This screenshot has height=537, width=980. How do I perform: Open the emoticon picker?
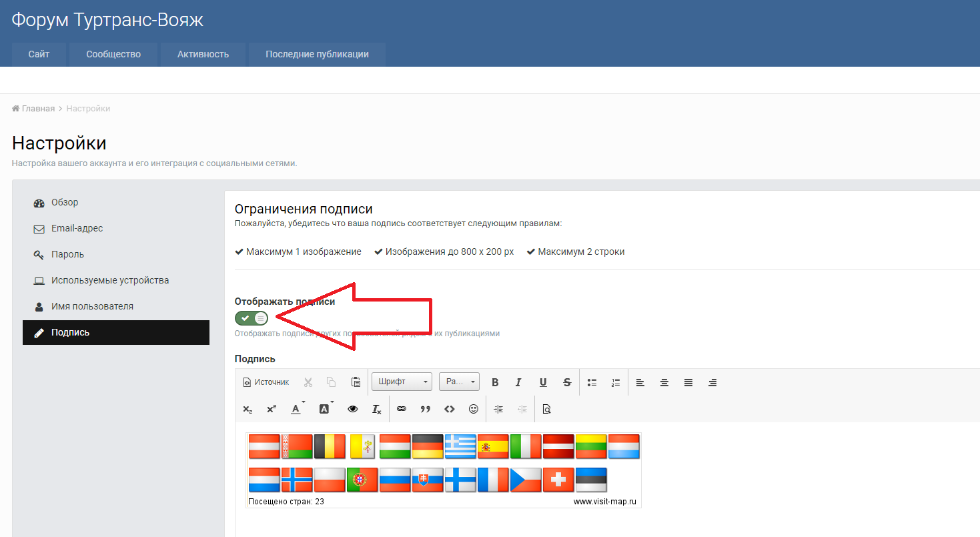click(474, 409)
